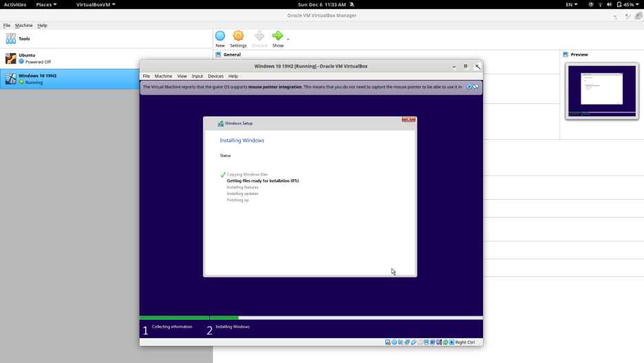644x363 pixels.
Task: Close the Windows Setup dialog
Action: (409, 119)
